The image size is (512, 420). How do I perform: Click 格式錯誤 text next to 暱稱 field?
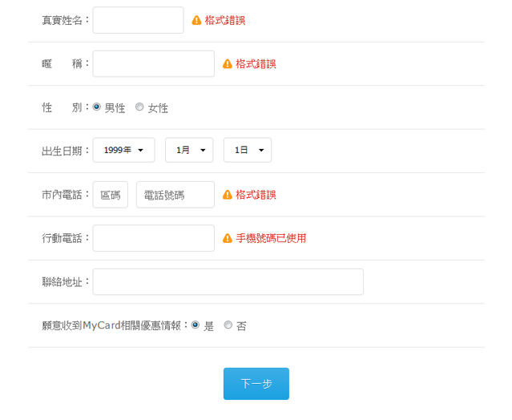pyautogui.click(x=256, y=63)
